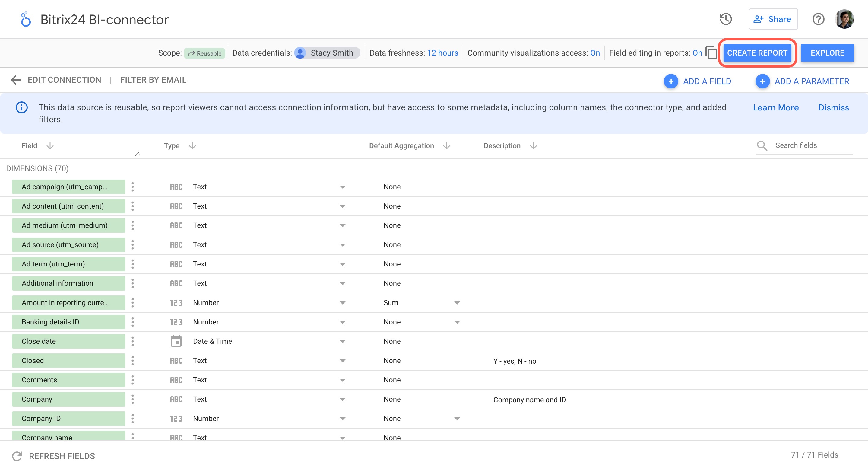Click the 'Company name and ID' description
Image resolution: width=868 pixels, height=472 pixels.
[x=530, y=400]
